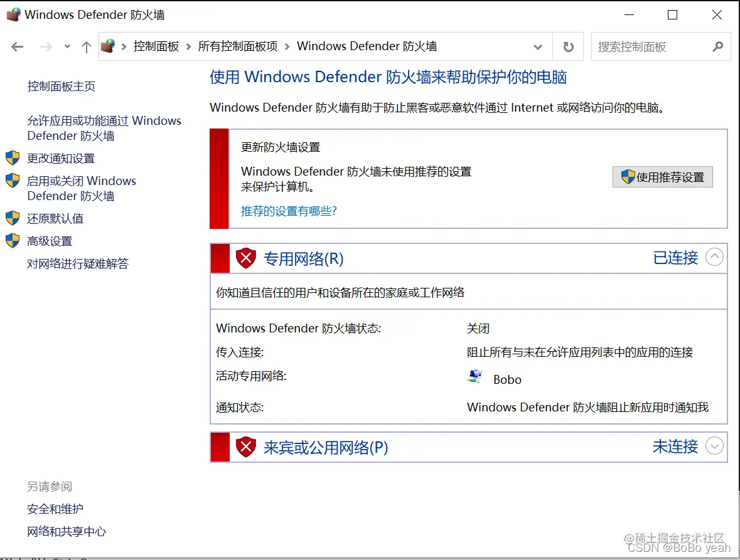
Task: Click the search magnifier icon
Action: coord(718,46)
